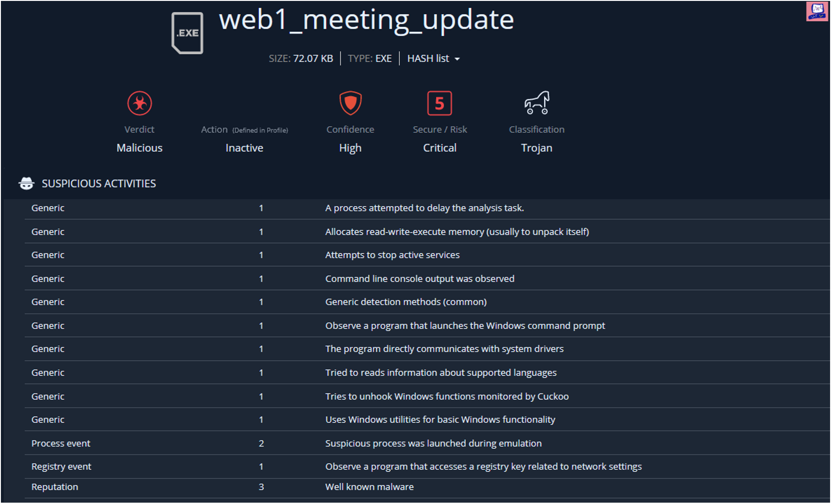Open the Secure/Risk score 5 icon

tap(439, 103)
